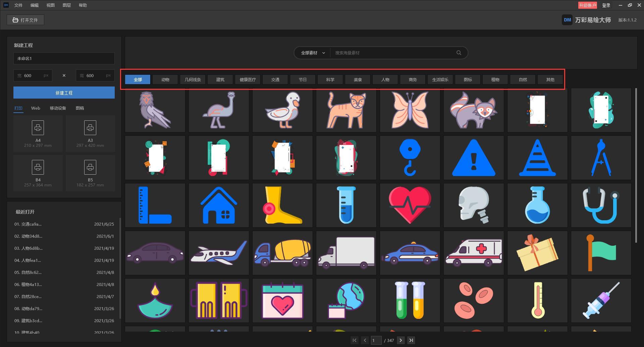This screenshot has height=347, width=644.
Task: Pick the white duck graphic
Action: pos(282,110)
